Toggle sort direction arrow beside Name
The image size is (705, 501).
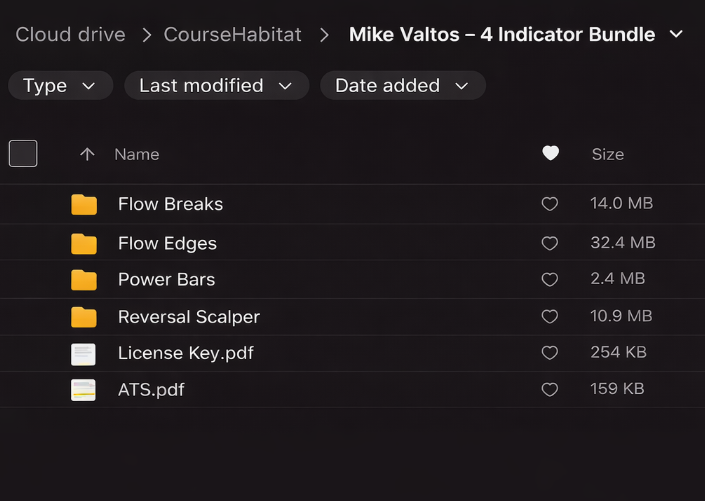point(87,154)
